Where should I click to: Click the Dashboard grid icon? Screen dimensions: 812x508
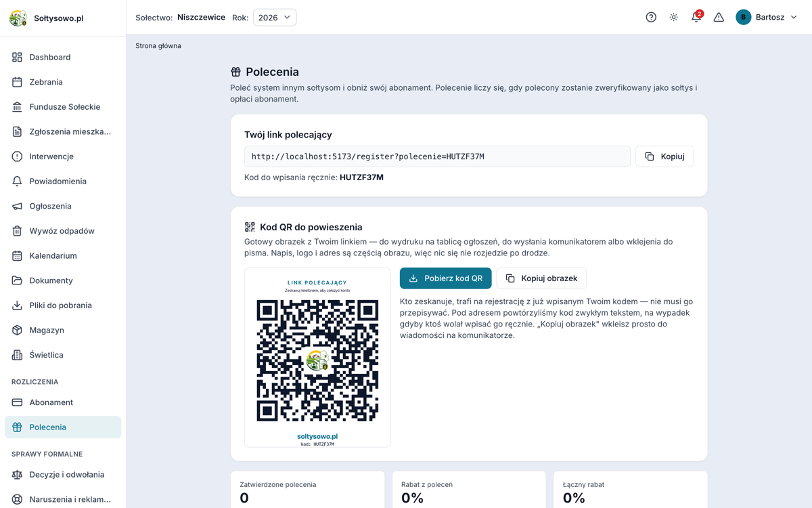(x=17, y=58)
